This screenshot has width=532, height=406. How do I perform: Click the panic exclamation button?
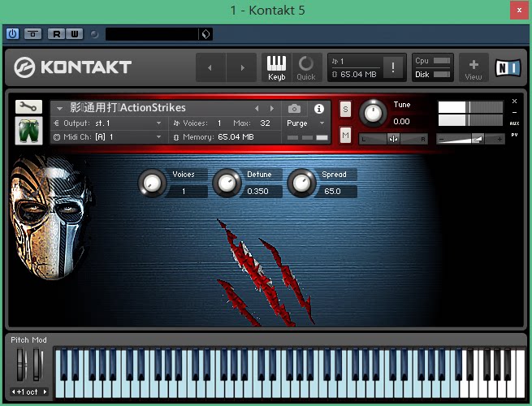pyautogui.click(x=393, y=67)
